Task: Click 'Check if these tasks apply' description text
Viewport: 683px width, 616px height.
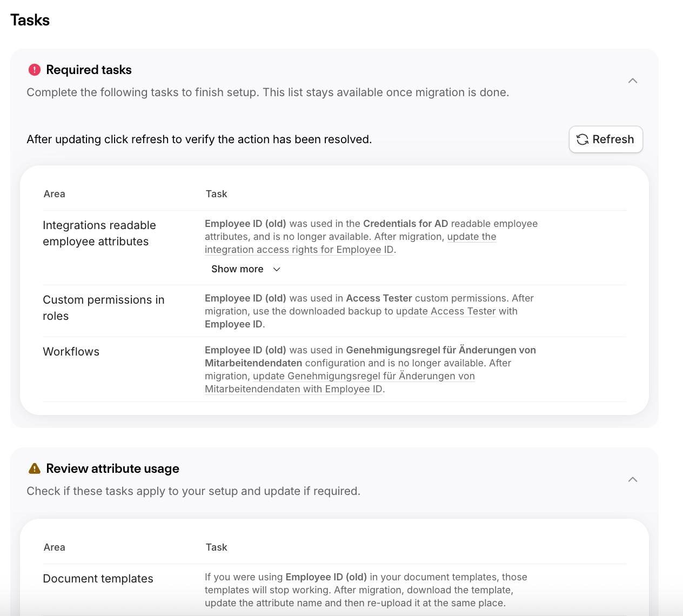Action: point(193,491)
